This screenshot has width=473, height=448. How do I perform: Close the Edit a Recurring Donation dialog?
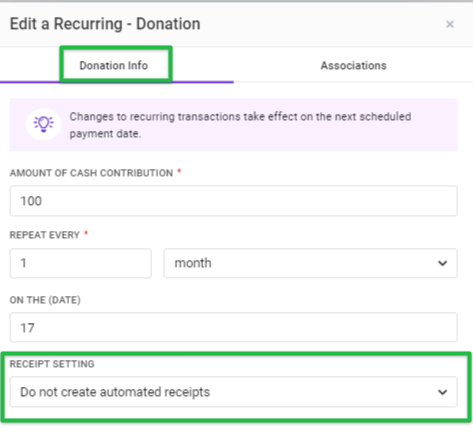click(450, 24)
